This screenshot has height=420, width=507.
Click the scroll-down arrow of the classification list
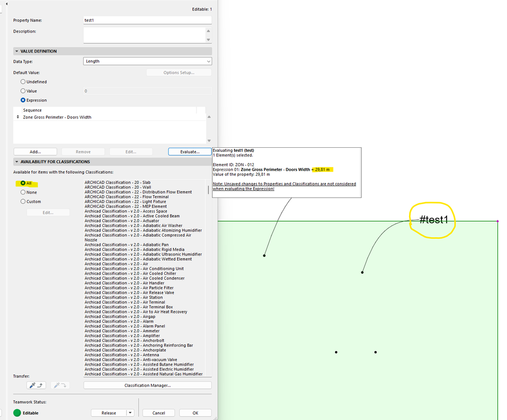click(208, 374)
